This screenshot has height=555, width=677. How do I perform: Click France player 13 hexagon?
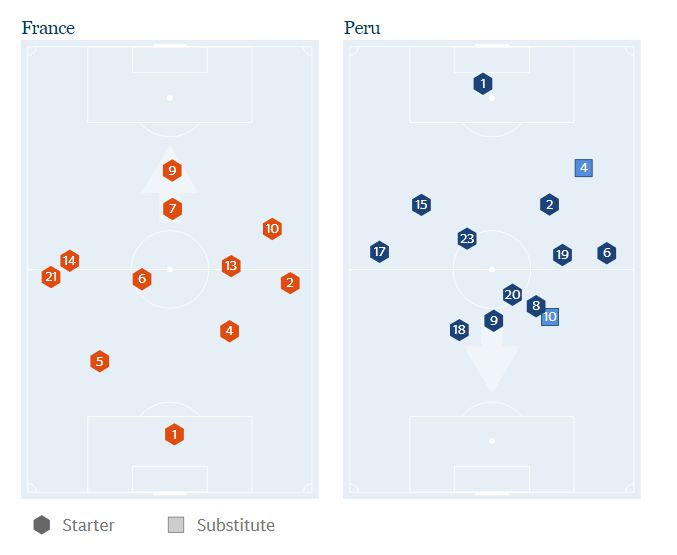click(231, 266)
